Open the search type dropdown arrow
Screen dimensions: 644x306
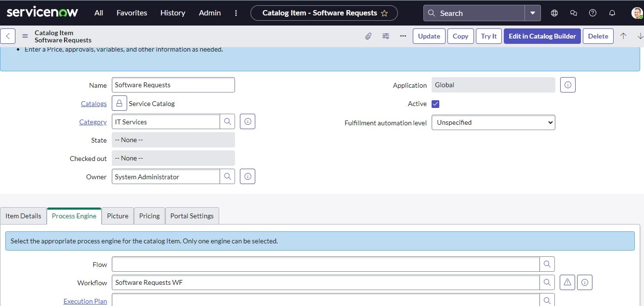[533, 13]
